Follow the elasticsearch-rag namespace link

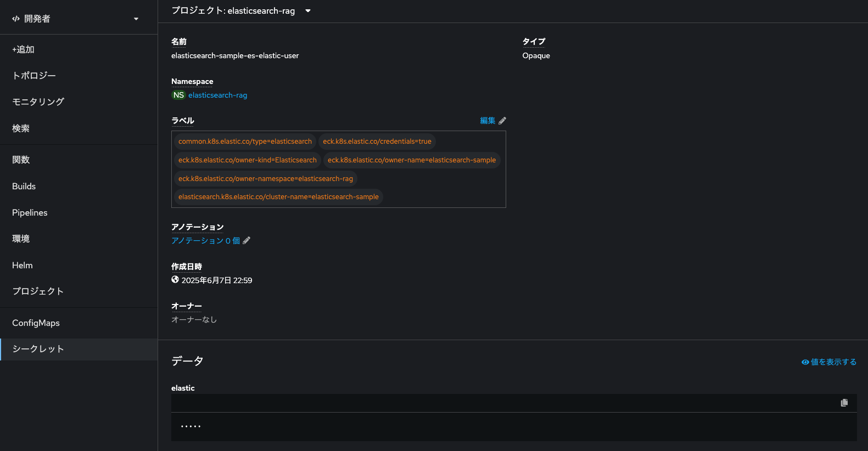(x=217, y=95)
